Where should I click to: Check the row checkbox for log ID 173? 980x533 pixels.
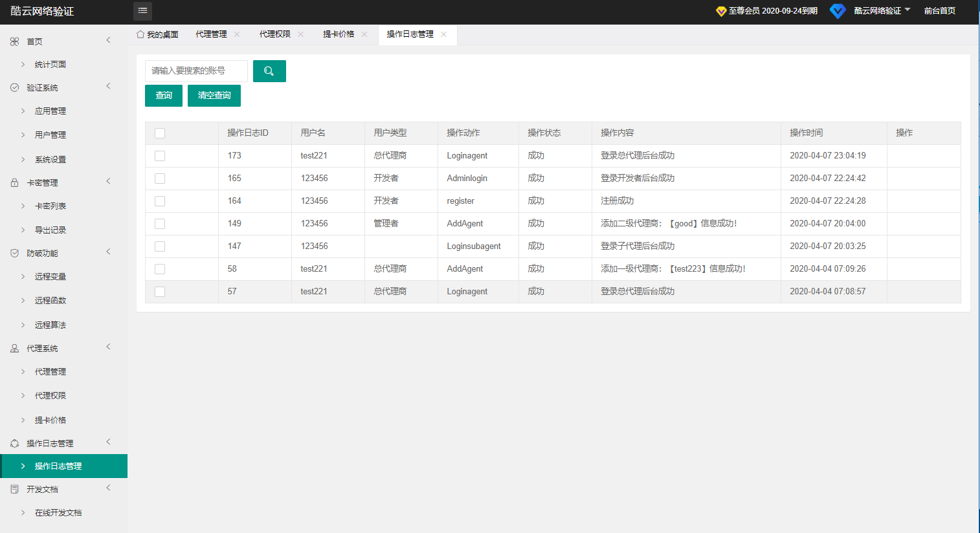click(x=159, y=155)
